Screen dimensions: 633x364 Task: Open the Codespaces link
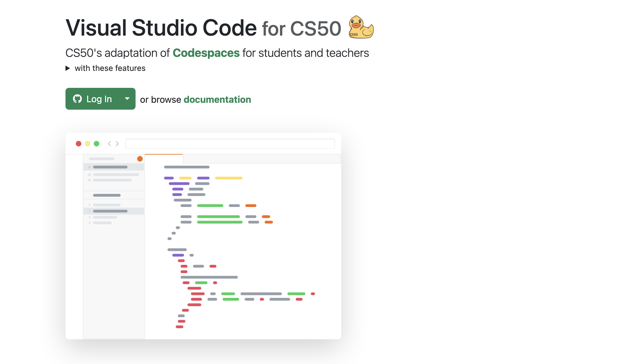tap(206, 53)
